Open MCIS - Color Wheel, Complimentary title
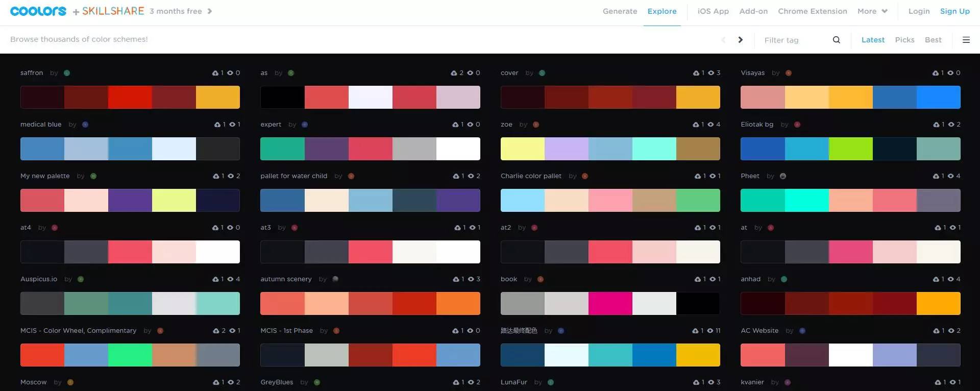Screen dimensions: 980x391 click(79, 331)
